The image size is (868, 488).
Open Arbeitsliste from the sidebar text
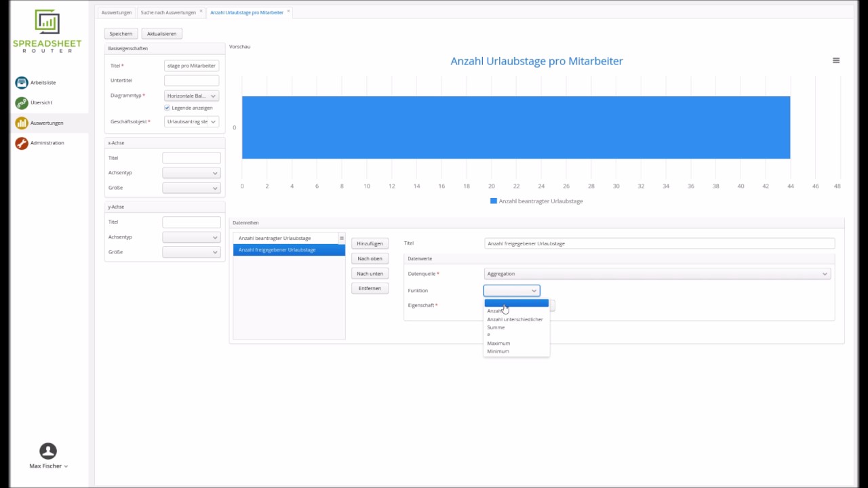[x=43, y=83]
